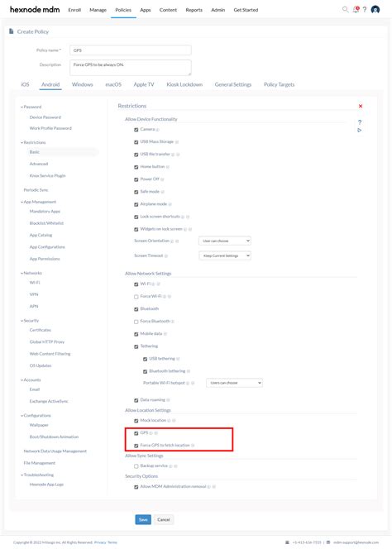
Task: Click the email icon in footer
Action: pos(328,542)
